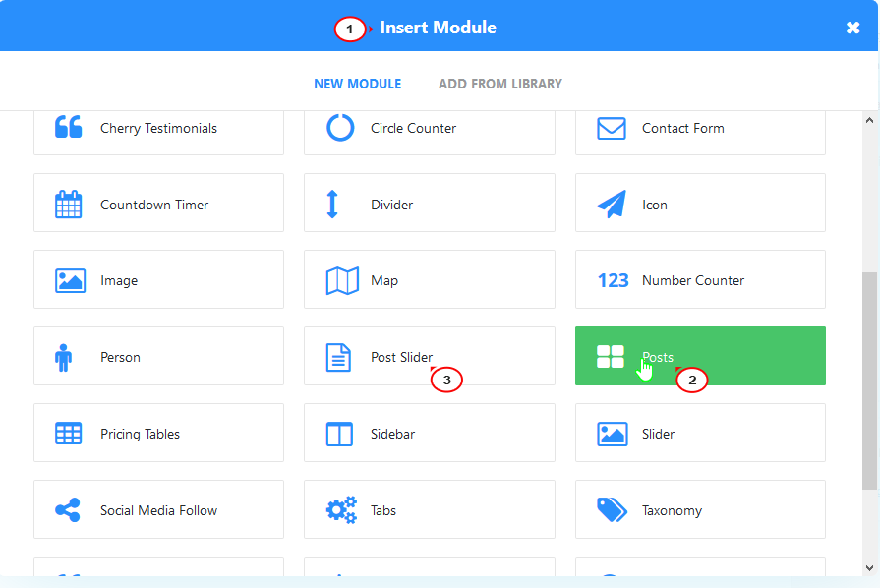Click the Sidebar module text
The height and width of the screenshot is (588, 880).
pyautogui.click(x=393, y=434)
